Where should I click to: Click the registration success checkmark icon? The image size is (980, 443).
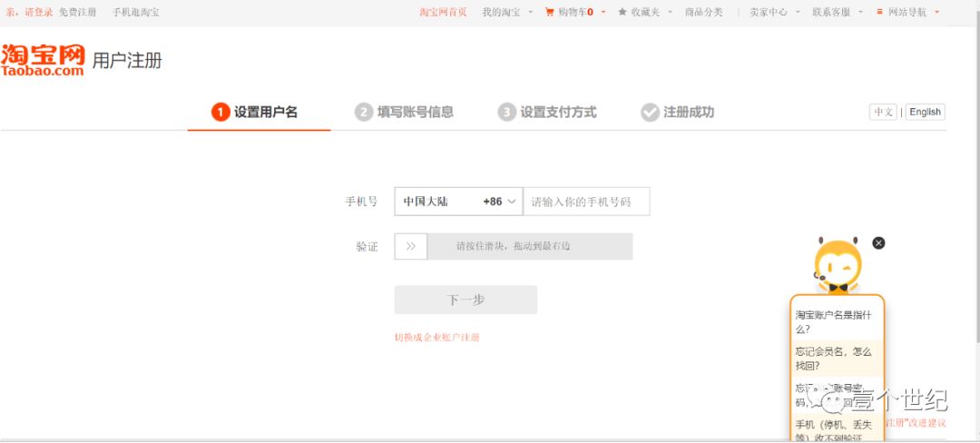pos(650,113)
